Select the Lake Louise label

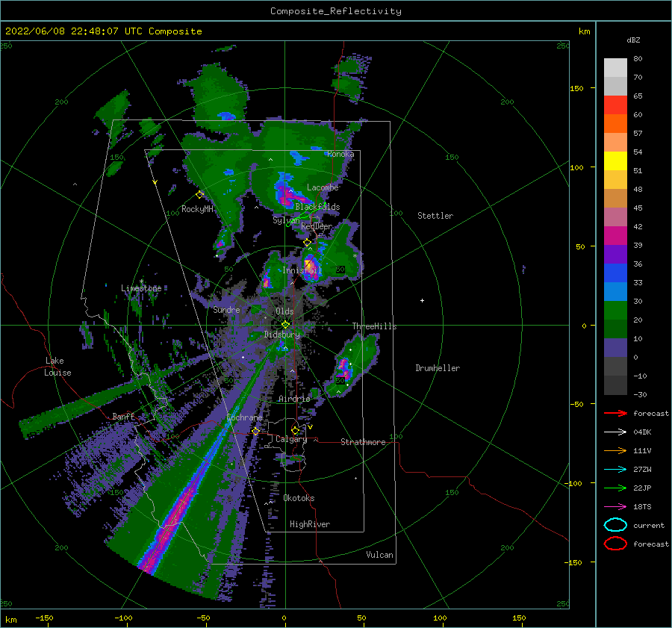tap(57, 367)
